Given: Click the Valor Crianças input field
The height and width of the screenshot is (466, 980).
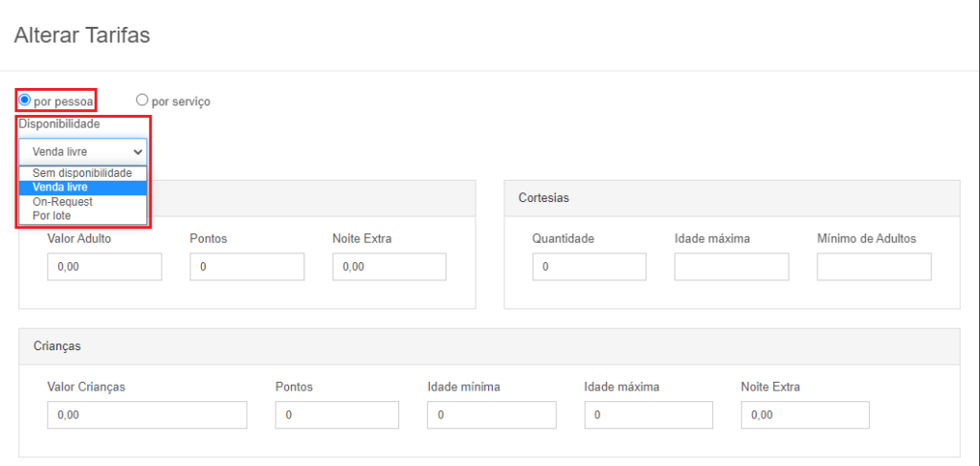Looking at the screenshot, I should [146, 414].
